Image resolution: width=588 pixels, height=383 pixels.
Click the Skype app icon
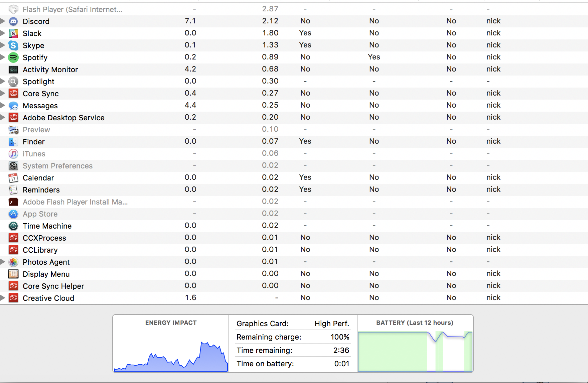click(13, 45)
